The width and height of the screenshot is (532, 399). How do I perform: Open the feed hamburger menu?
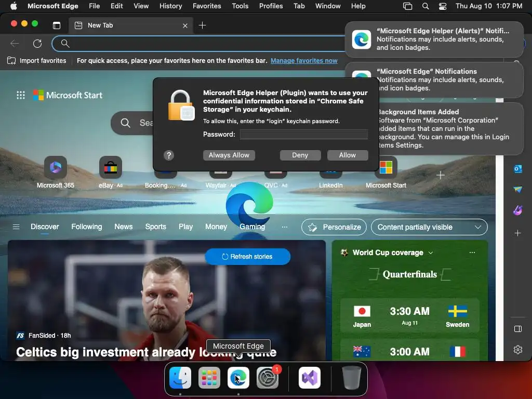coord(16,227)
